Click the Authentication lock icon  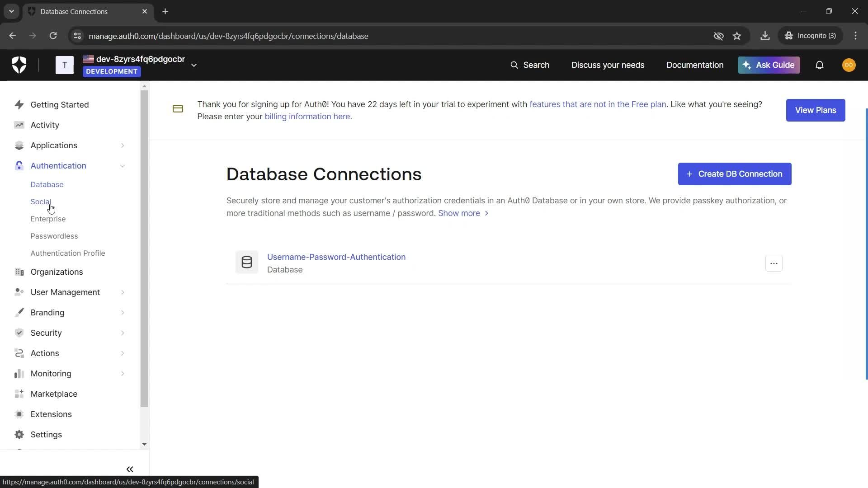coord(19,166)
